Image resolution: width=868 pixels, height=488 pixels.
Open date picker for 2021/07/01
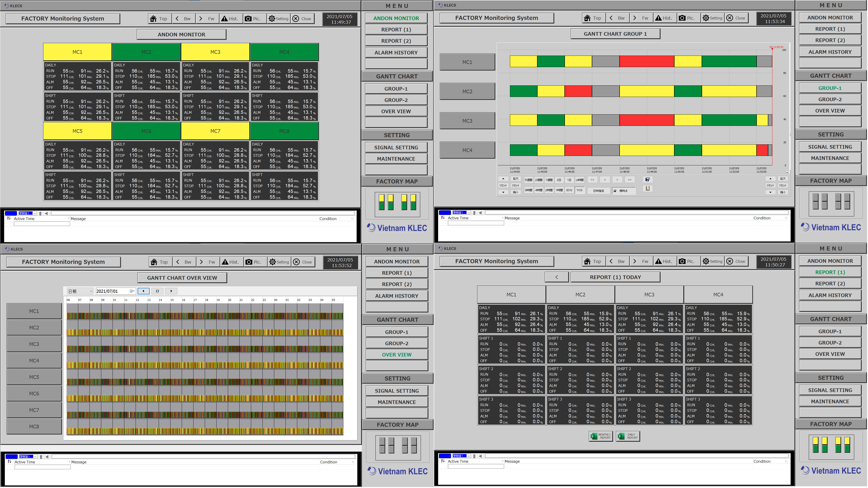pyautogui.click(x=132, y=291)
